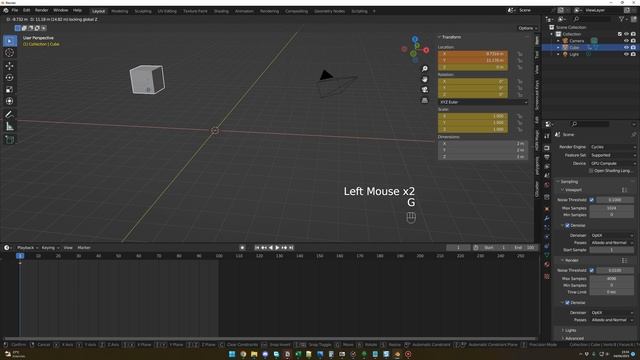This screenshot has height=360, width=640.
Task: Hide the Camera in the outliner
Action: (x=626, y=41)
